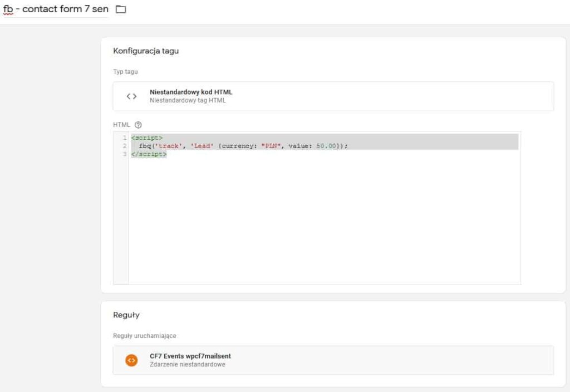Place cursor on the opening <script> line
The width and height of the screenshot is (570, 392).
147,138
